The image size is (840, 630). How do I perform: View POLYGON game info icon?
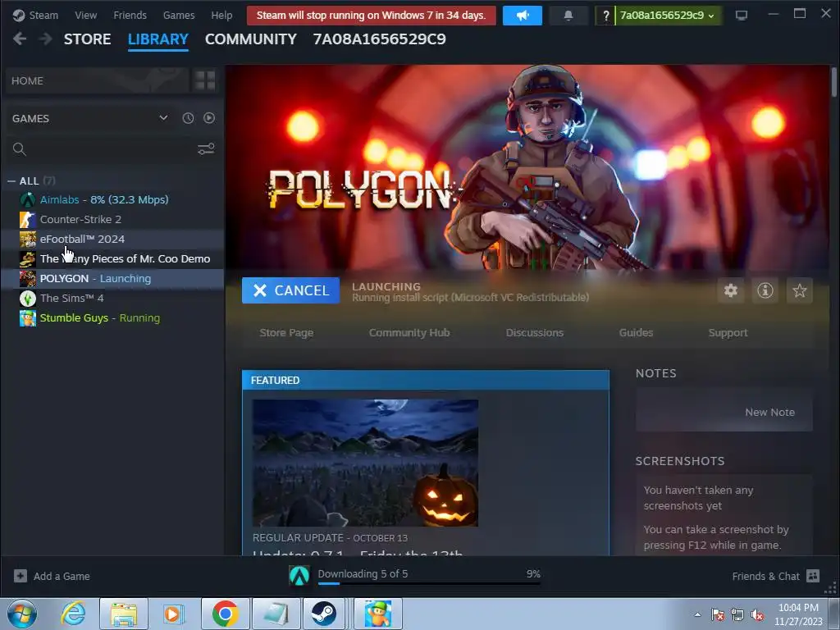tap(765, 290)
